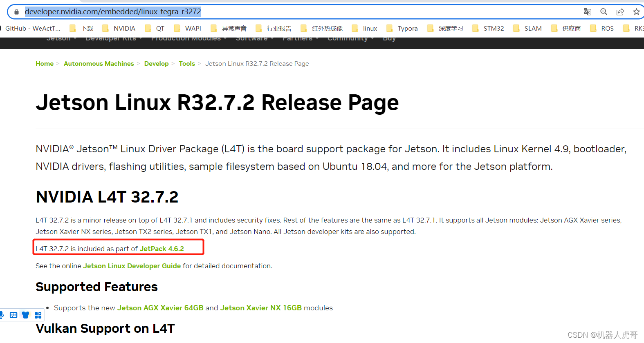
Task: Open the 深度学习 bookmark folder
Action: point(445,28)
